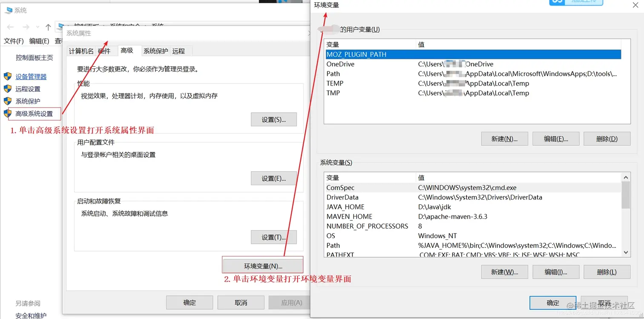Switch to the 计算机名 tab
Image resolution: width=644 pixels, height=319 pixels.
pyautogui.click(x=81, y=51)
